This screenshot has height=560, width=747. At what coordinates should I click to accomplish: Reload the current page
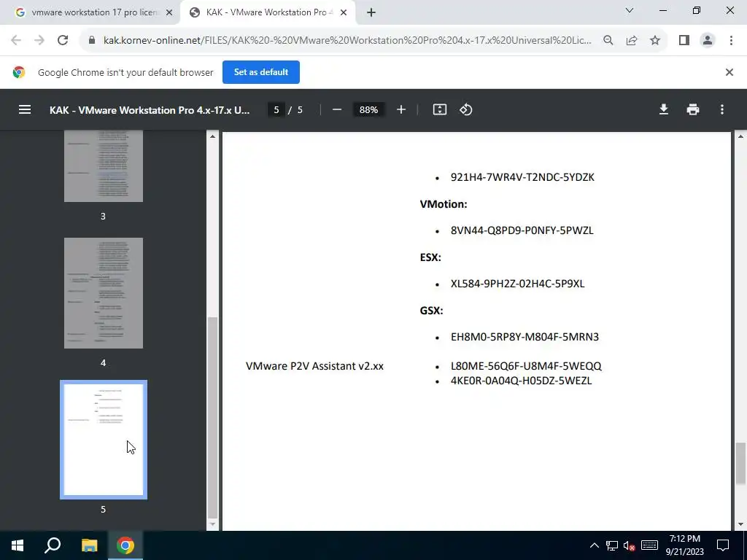pyautogui.click(x=63, y=41)
